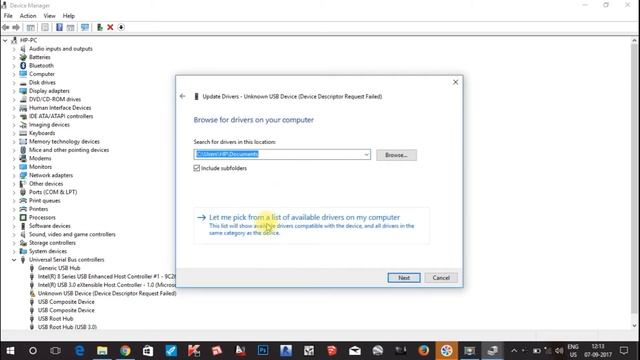This screenshot has width=640, height=360.
Task: Select Unknown USB Device (Device Descriptor Request Failed)
Action: pyautogui.click(x=107, y=293)
